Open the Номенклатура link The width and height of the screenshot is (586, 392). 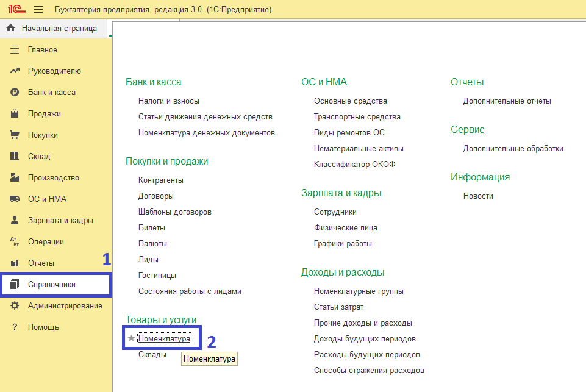click(164, 338)
